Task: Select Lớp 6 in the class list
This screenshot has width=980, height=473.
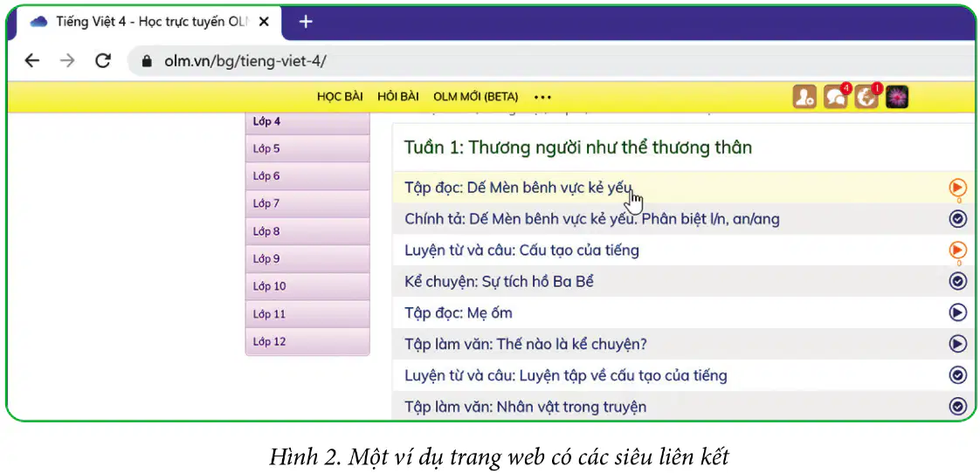Action: pyautogui.click(x=307, y=176)
